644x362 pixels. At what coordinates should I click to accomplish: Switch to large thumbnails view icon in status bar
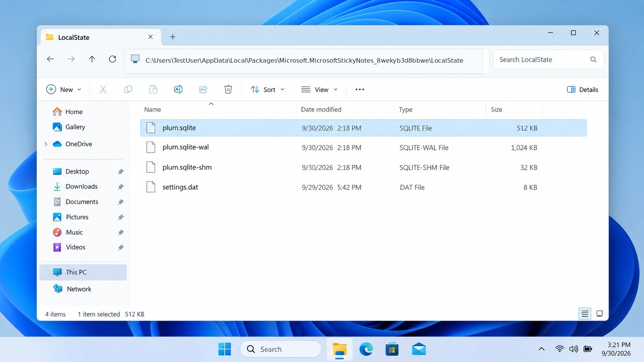click(x=599, y=314)
